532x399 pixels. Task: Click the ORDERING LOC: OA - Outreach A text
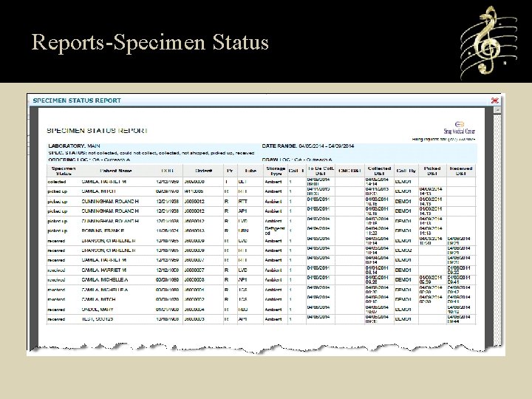tap(89, 160)
